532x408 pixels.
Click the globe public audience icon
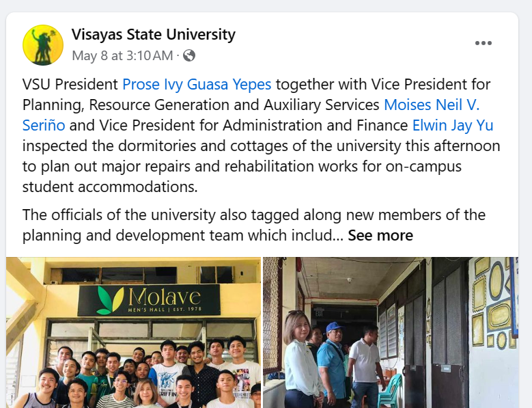189,55
